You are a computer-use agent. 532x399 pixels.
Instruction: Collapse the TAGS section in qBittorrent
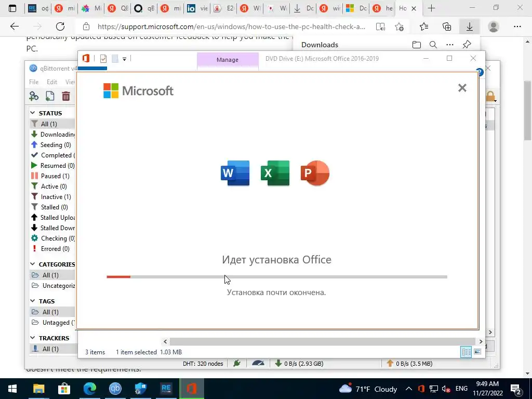point(33,301)
